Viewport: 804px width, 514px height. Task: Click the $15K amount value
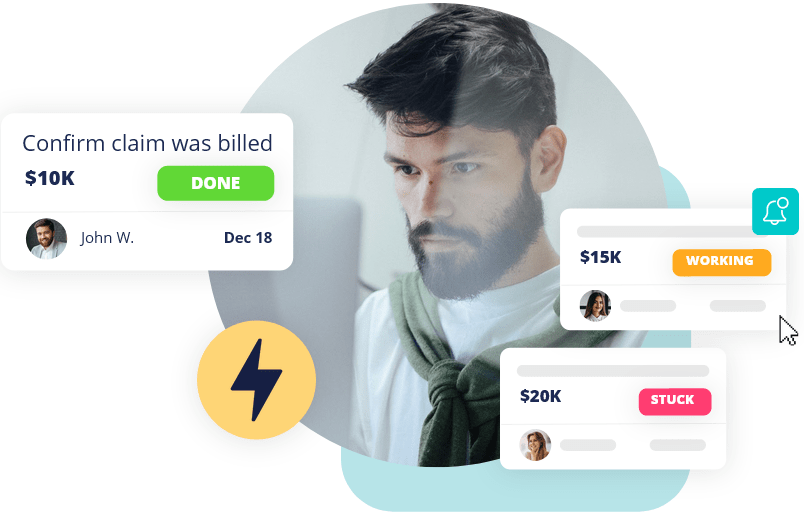click(600, 256)
